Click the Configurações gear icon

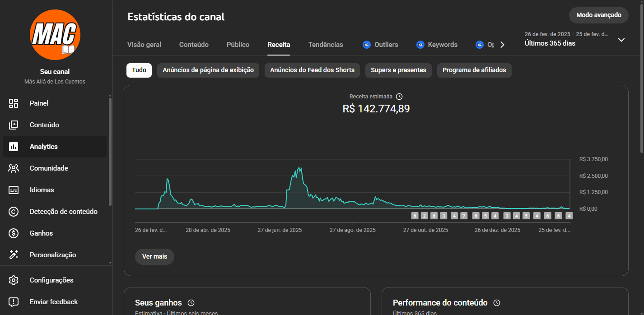tap(14, 280)
